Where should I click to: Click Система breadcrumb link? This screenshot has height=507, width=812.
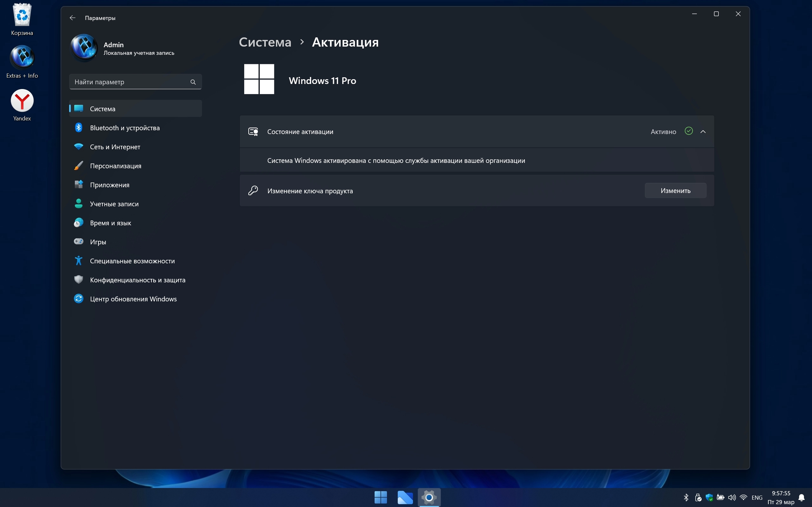coord(265,42)
